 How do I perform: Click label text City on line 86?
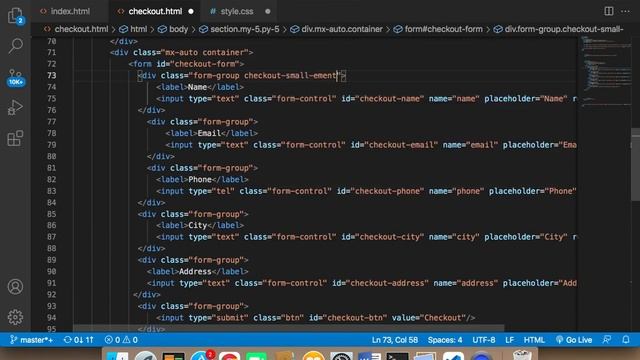[198, 225]
